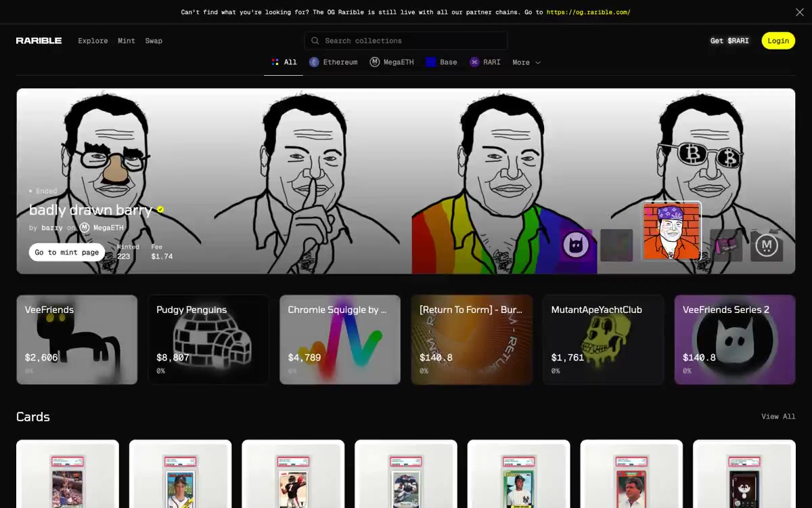Click the Minted 223 value

pos(124,257)
